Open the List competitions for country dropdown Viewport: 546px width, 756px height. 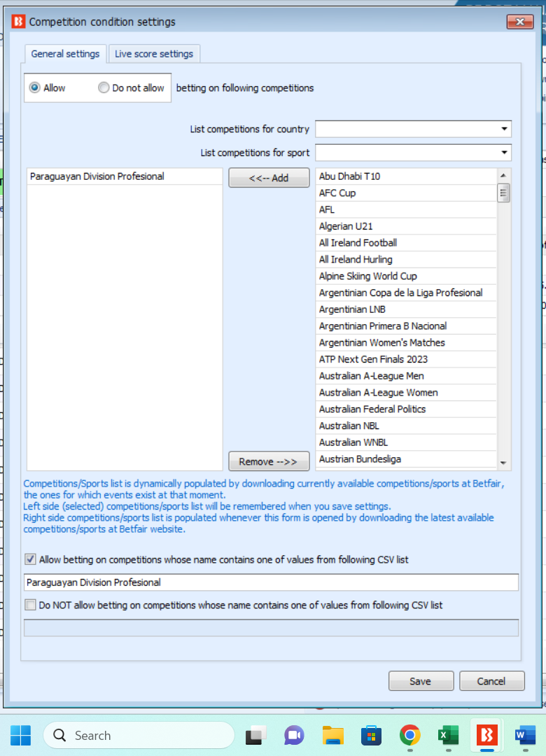click(x=414, y=129)
